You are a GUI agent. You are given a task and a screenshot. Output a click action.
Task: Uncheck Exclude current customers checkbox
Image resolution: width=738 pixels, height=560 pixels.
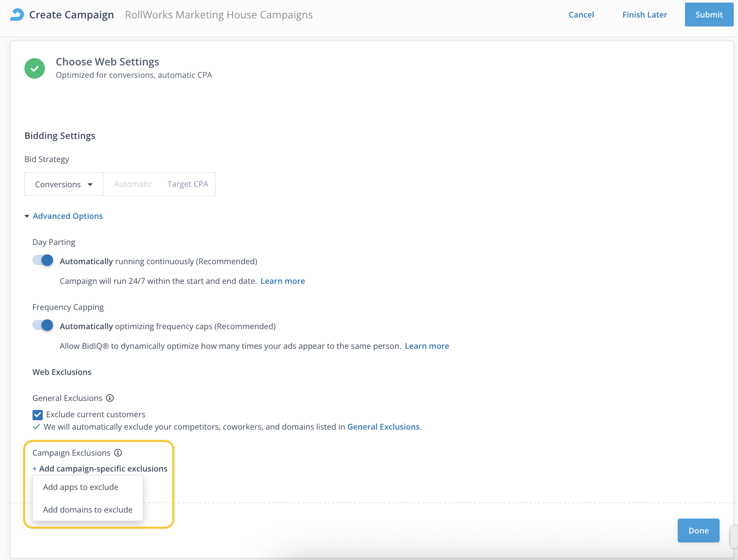coord(38,415)
